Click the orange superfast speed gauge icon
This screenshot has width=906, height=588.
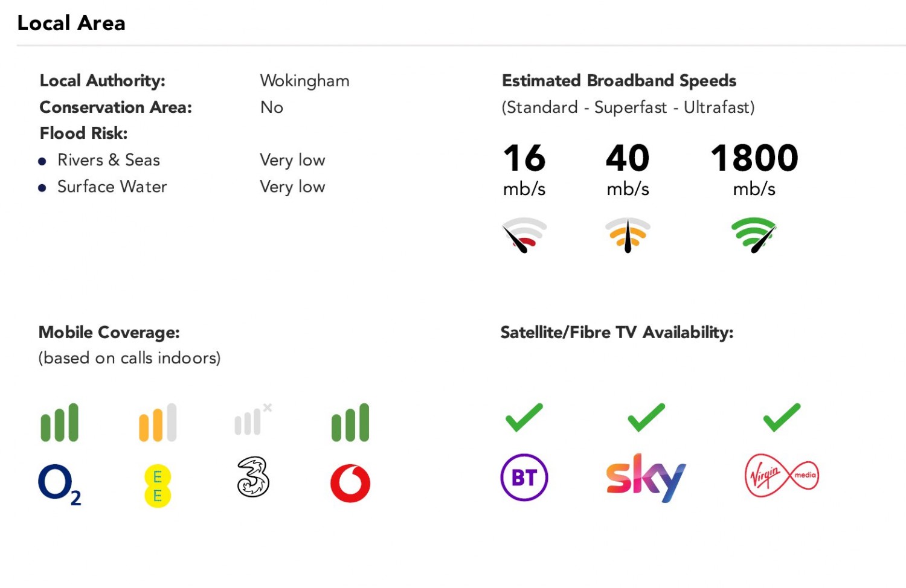(628, 235)
